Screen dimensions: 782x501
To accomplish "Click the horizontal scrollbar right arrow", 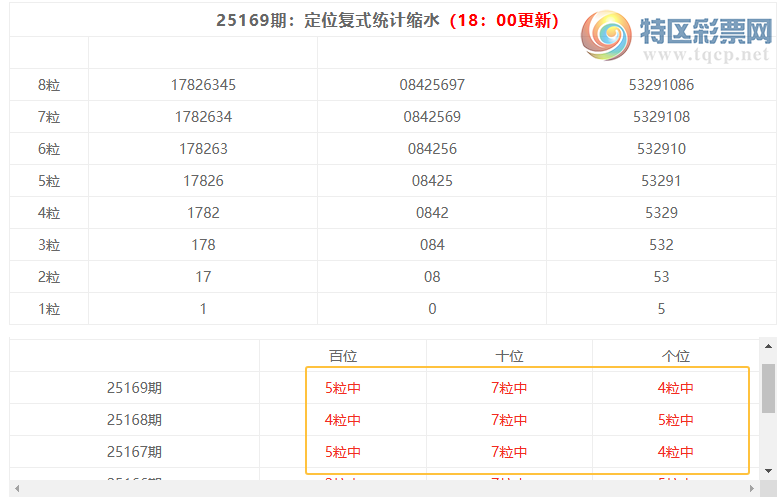I will click(x=752, y=488).
